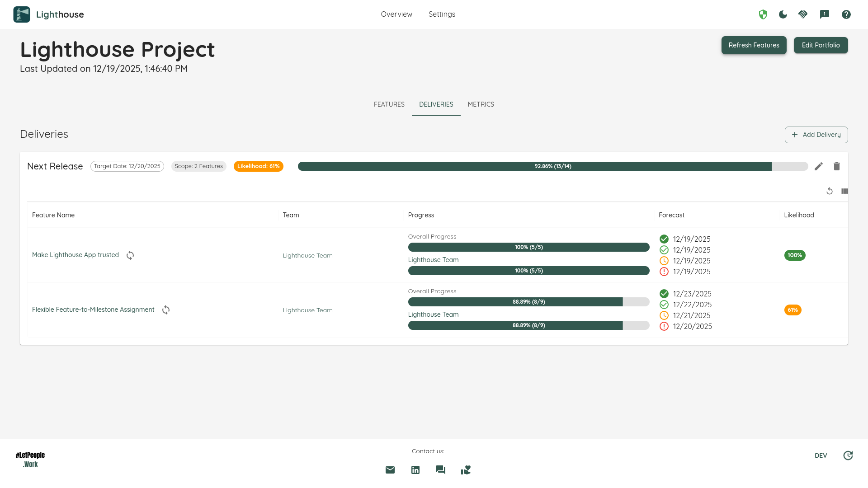This screenshot has width=868, height=488.
Task: Switch to the Metrics tab
Action: (x=481, y=104)
